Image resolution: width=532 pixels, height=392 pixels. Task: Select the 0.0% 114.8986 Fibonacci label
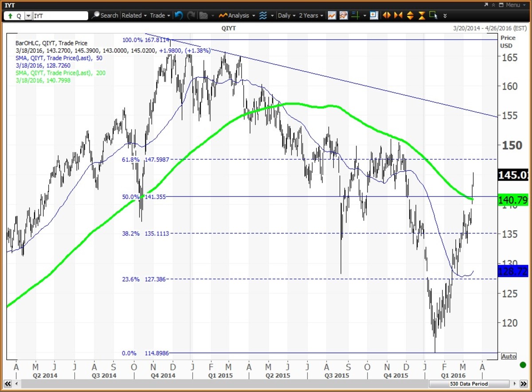pos(146,353)
